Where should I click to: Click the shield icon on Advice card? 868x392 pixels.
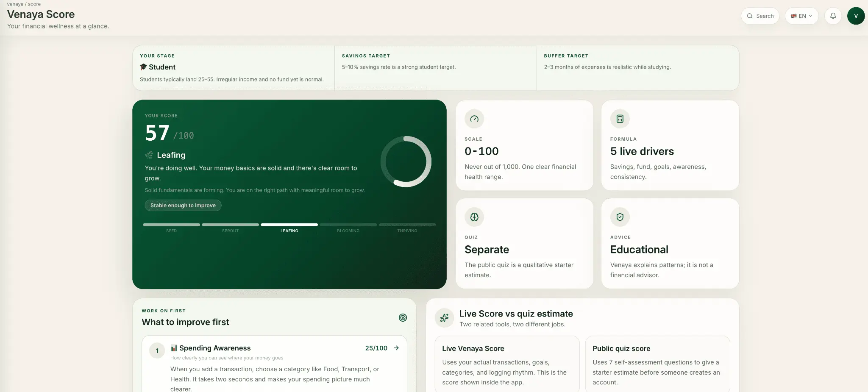[x=620, y=217]
